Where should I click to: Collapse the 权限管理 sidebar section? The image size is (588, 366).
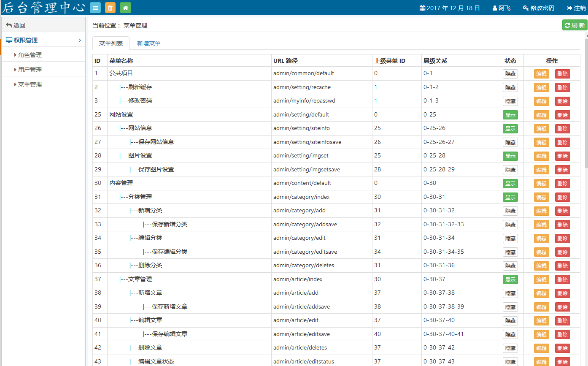80,40
